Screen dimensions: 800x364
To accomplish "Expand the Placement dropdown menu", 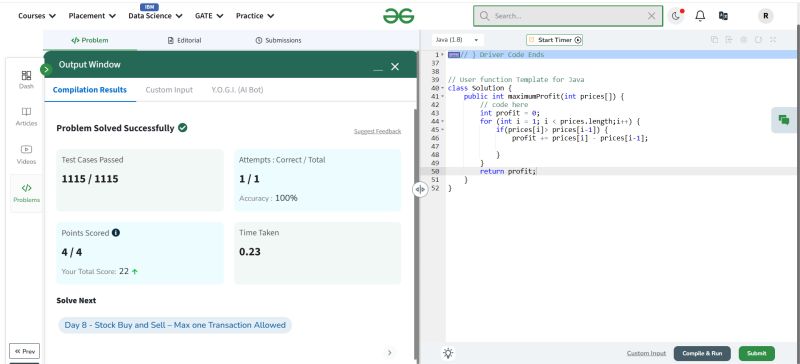I will [92, 16].
